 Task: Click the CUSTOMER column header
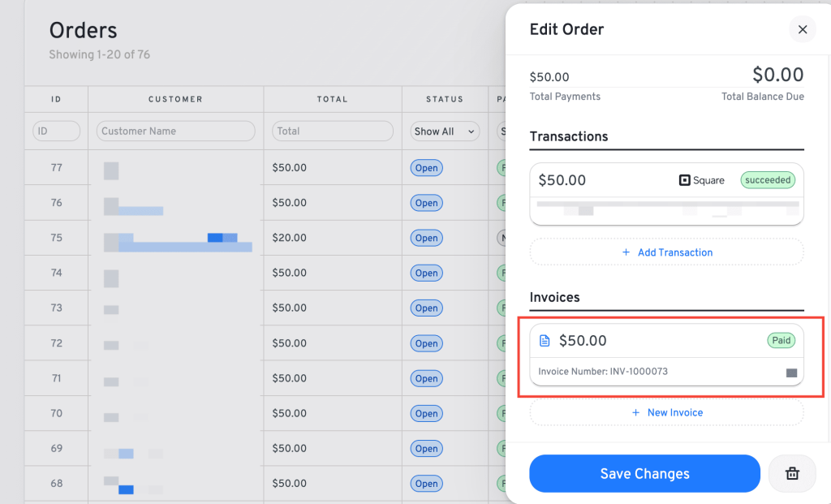175,99
